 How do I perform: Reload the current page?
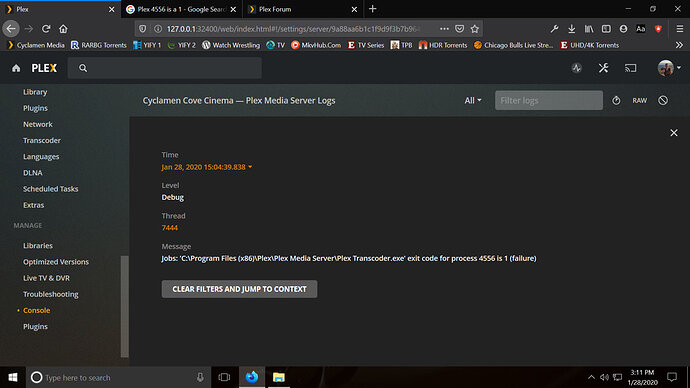(46, 29)
